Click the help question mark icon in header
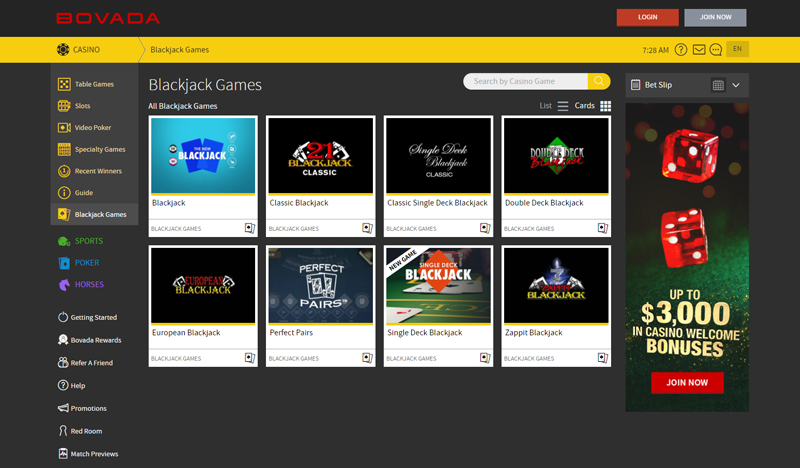 tap(681, 50)
